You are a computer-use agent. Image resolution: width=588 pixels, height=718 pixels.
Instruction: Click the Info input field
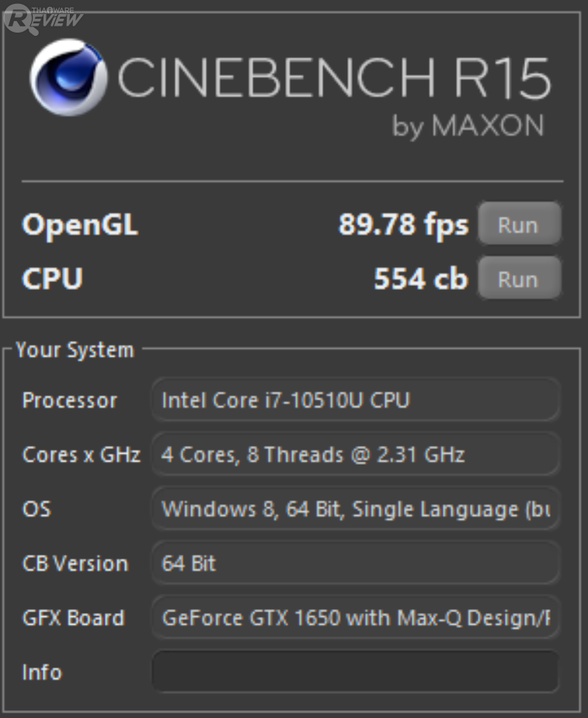355,671
